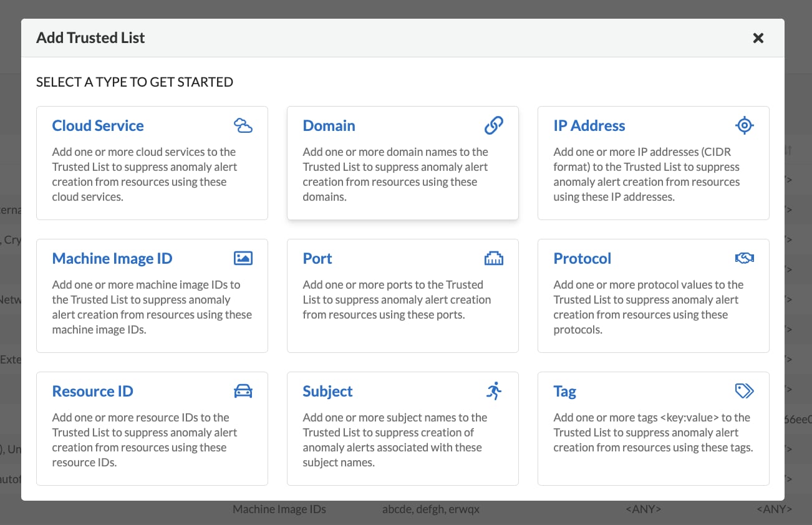Click 'abcde, defgh, erwqx' cell in background table
This screenshot has width=812, height=525.
click(x=431, y=509)
